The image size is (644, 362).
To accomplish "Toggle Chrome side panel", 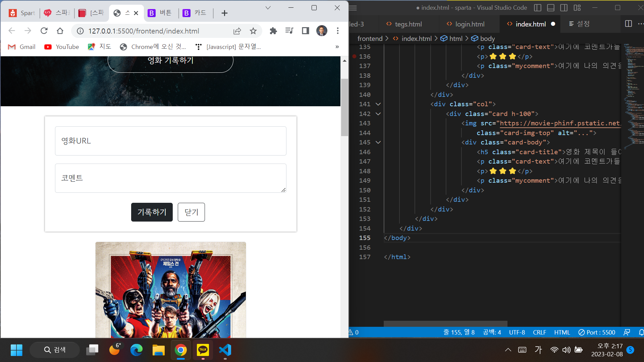I will point(305,31).
